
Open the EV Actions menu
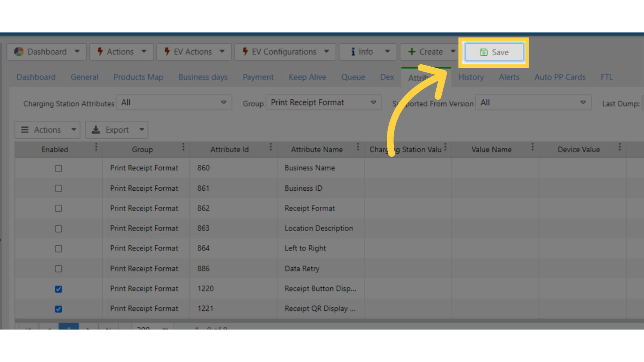click(x=194, y=52)
